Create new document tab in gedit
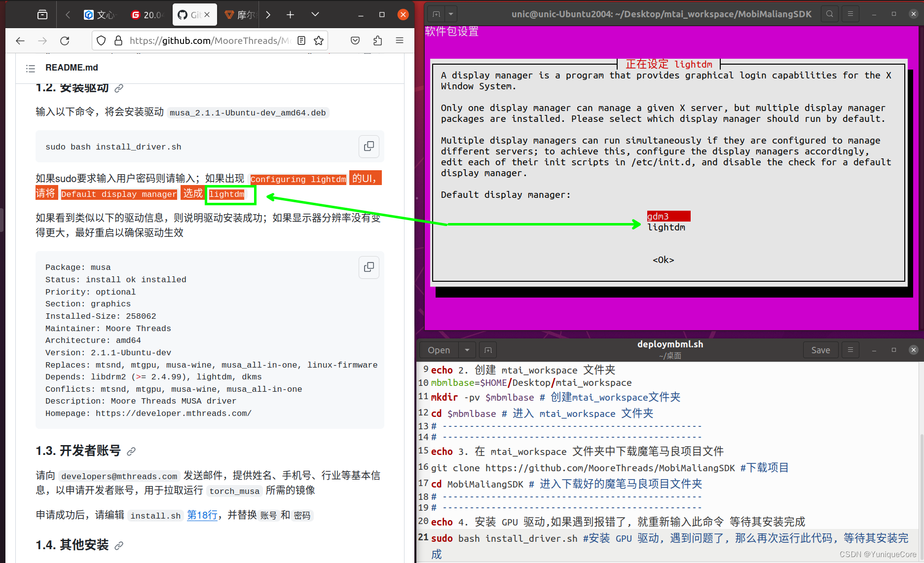Viewport: 924px width, 563px height. coord(488,350)
